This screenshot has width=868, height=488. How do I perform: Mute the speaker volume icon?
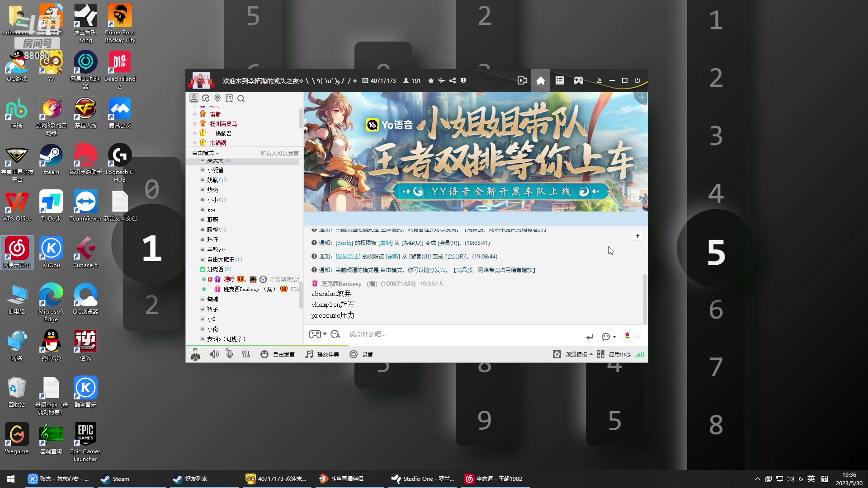point(214,354)
